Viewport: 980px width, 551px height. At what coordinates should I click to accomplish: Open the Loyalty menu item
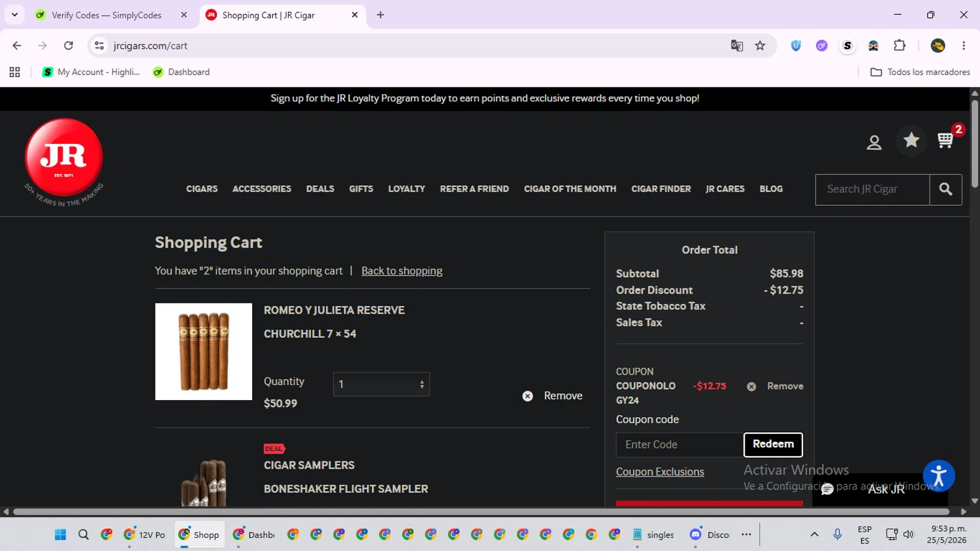coord(406,189)
